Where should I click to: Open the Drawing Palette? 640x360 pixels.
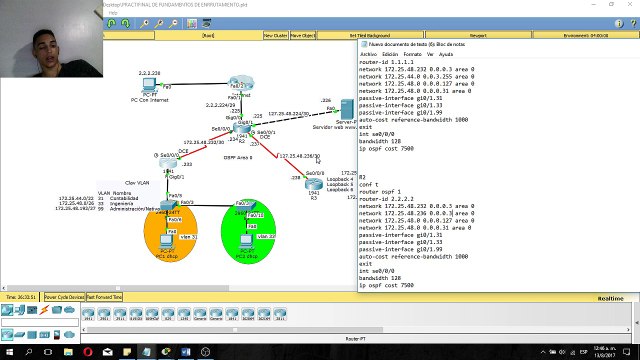[x=191, y=24]
